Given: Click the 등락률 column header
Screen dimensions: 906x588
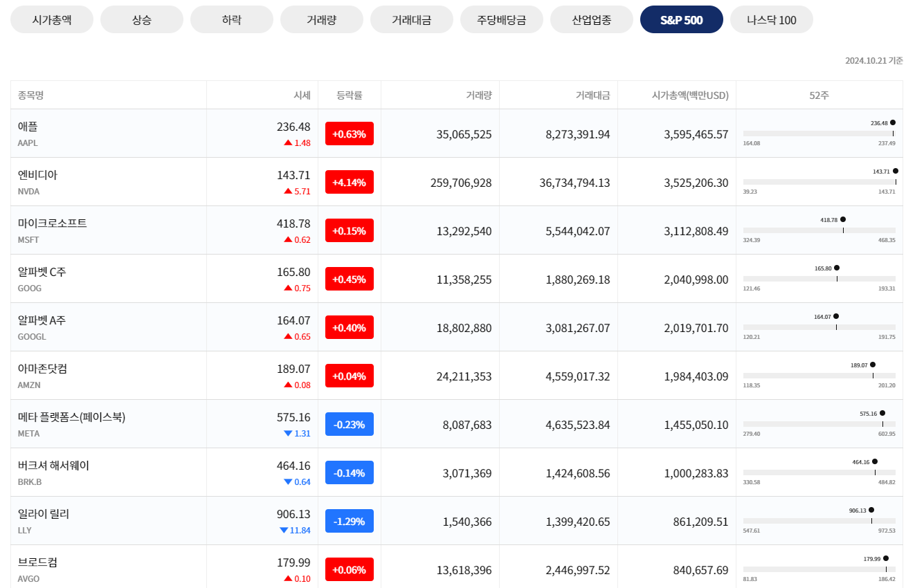Looking at the screenshot, I should (x=349, y=95).
